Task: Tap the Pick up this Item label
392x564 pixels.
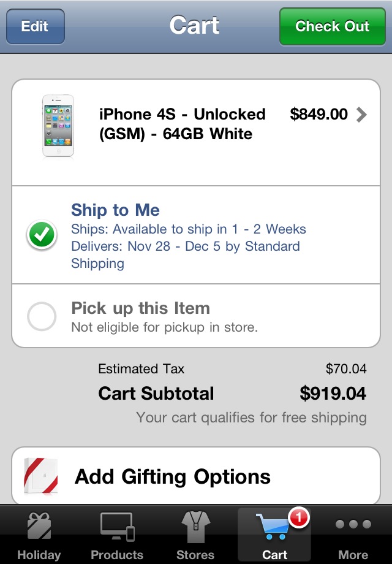Action: pyautogui.click(x=140, y=308)
